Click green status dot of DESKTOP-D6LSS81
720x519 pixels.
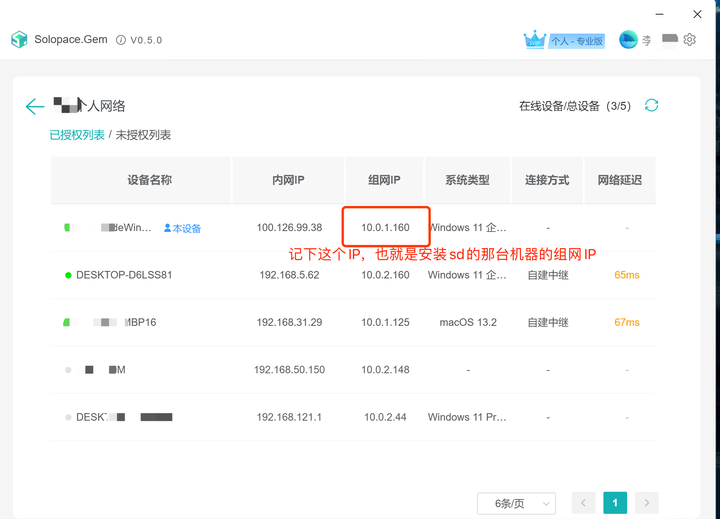coord(68,275)
